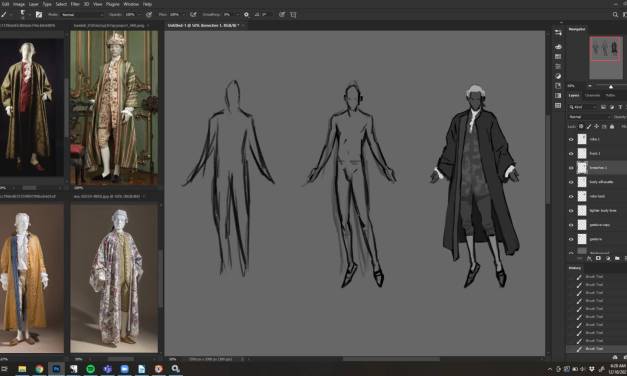Image resolution: width=627 pixels, height=376 pixels.
Task: Open the Opacity slider dropdown arrow
Action: [x=139, y=14]
